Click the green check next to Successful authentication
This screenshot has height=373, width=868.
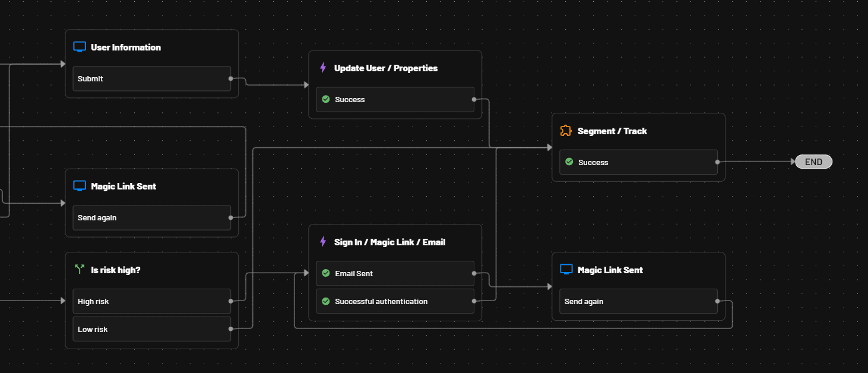(x=325, y=301)
